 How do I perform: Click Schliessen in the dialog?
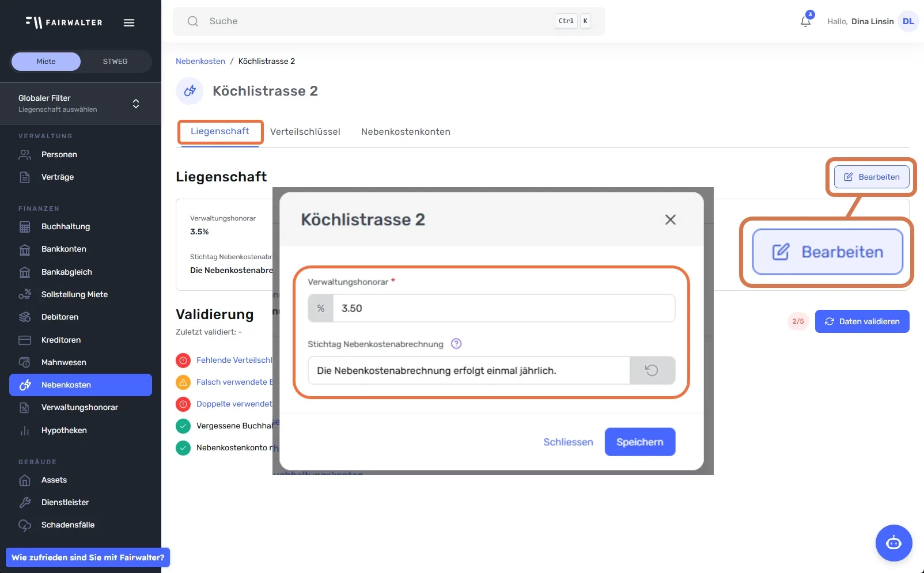[568, 442]
